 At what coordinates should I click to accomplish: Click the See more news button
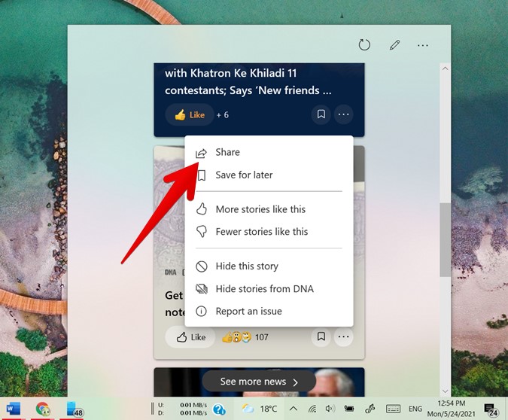coord(259,382)
